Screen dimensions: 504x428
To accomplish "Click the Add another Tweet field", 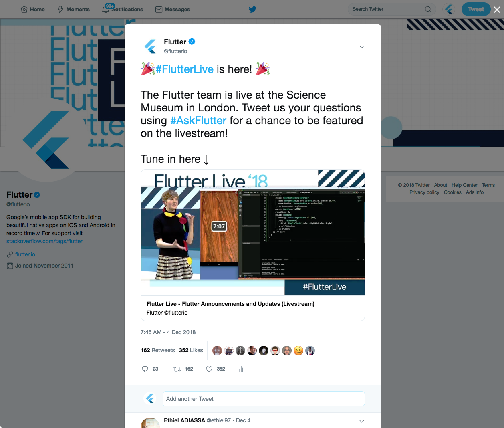I will point(264,399).
